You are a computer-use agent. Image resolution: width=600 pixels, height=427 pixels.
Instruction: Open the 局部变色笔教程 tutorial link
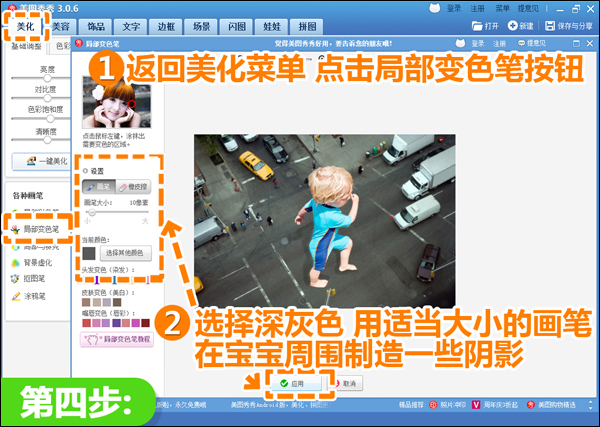[117, 339]
